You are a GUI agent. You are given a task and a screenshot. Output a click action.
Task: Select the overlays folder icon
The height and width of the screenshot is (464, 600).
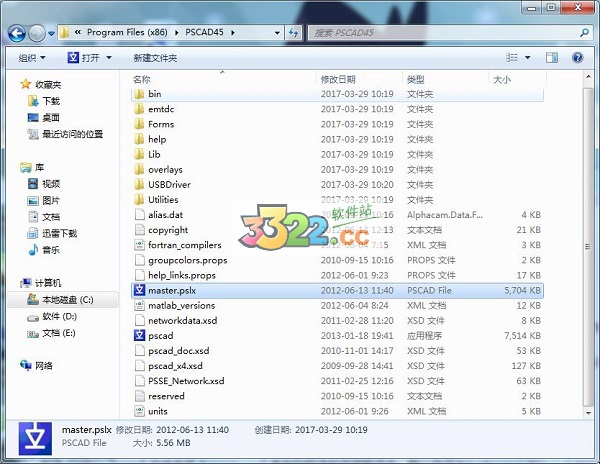(x=139, y=169)
